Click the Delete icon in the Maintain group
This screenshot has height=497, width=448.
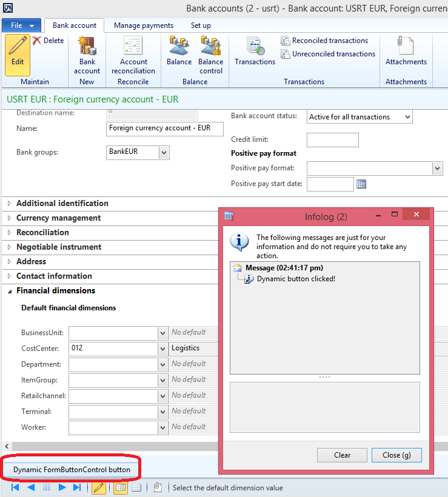click(48, 41)
